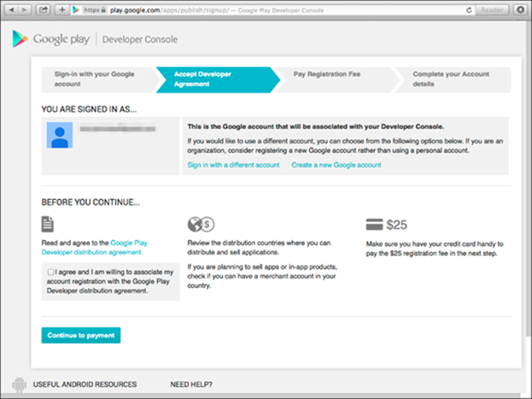The height and width of the screenshot is (399, 532).
Task: Click the credit card icon beside $25
Action: point(374,224)
